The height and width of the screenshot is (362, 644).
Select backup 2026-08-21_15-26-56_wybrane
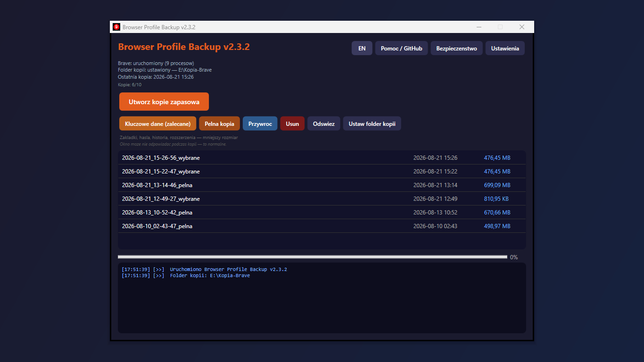(x=322, y=158)
